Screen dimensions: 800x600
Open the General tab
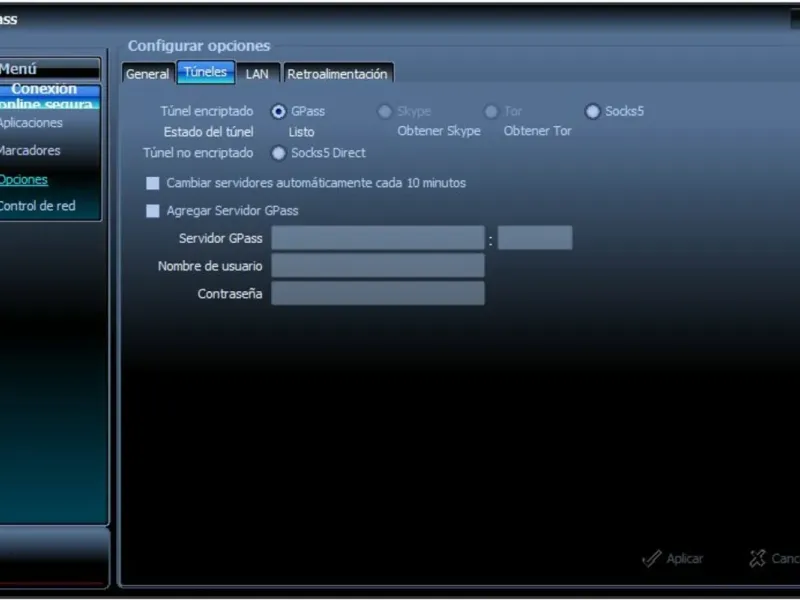(147, 74)
